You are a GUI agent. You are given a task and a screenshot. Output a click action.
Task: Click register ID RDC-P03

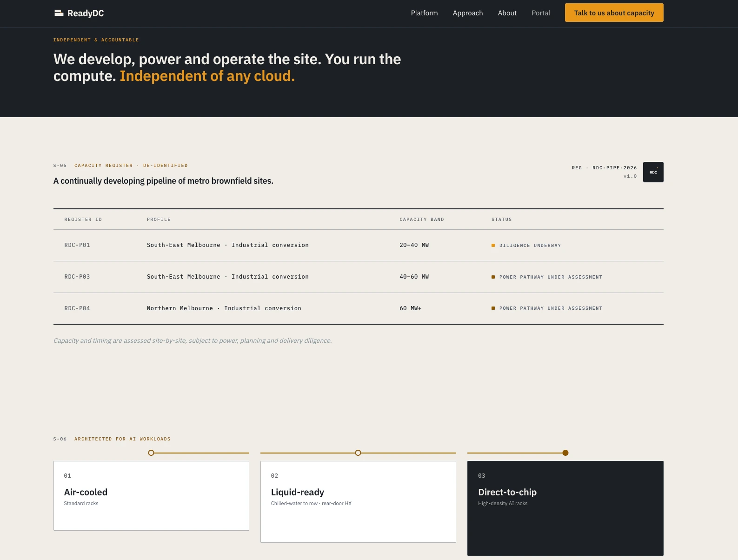77,277
